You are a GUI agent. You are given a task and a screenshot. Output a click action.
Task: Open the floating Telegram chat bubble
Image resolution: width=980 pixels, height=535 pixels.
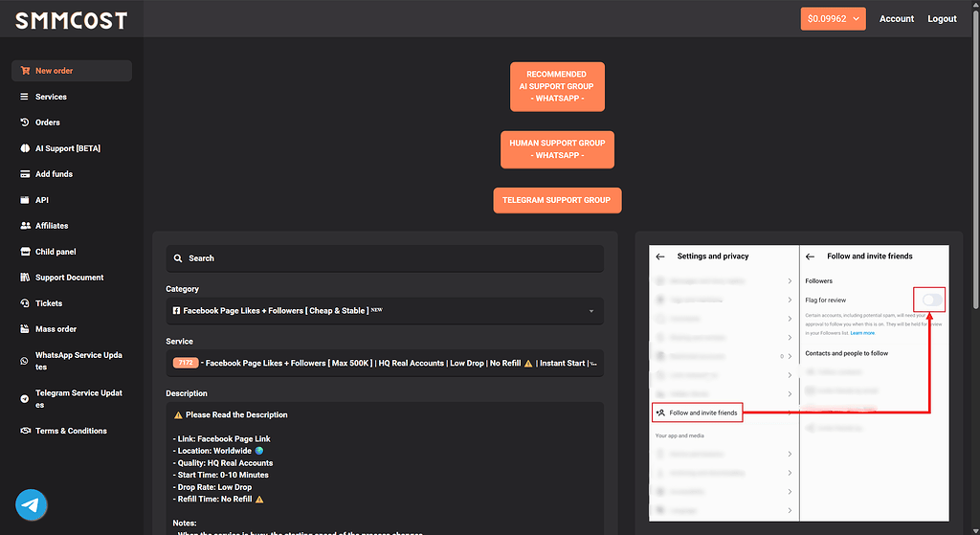(x=32, y=504)
